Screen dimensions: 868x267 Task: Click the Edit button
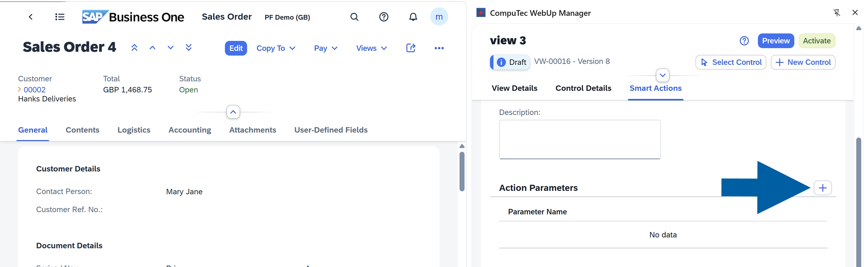(236, 48)
